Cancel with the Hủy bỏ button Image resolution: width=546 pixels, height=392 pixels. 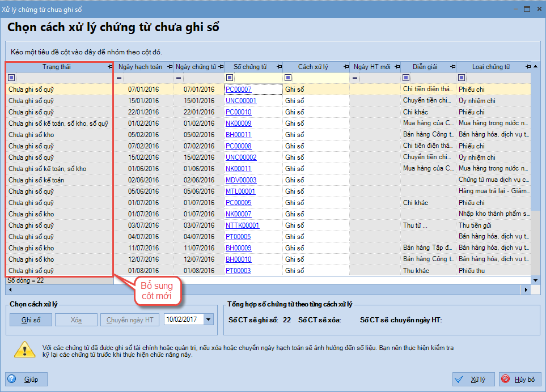coord(520,379)
